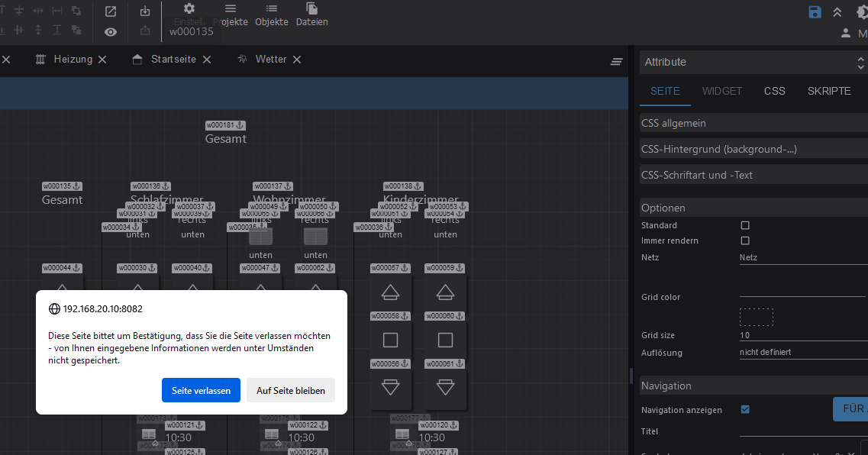Expand CSS-Hintergrund (background-...) section

click(752, 149)
